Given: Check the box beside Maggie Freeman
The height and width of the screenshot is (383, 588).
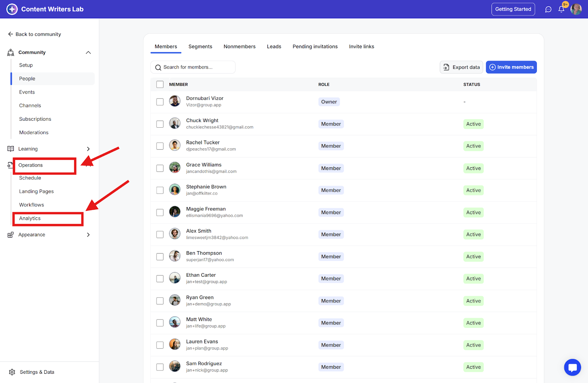Looking at the screenshot, I should 160,212.
